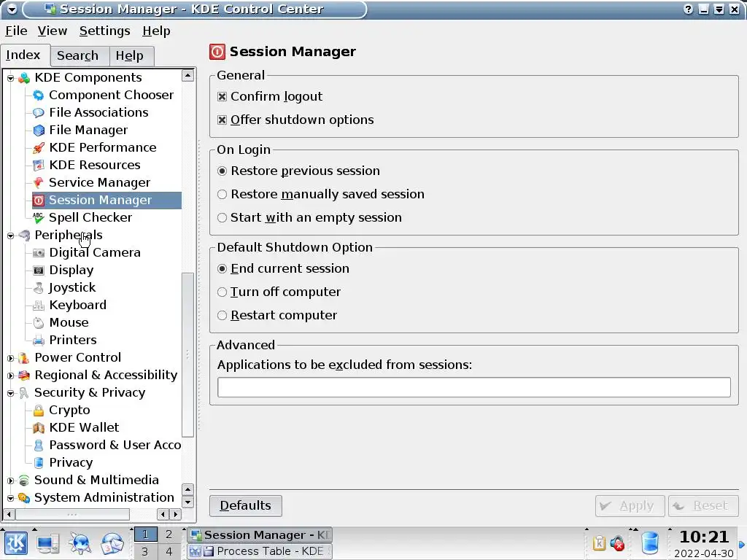Click the clock showing 10:21

(704, 537)
